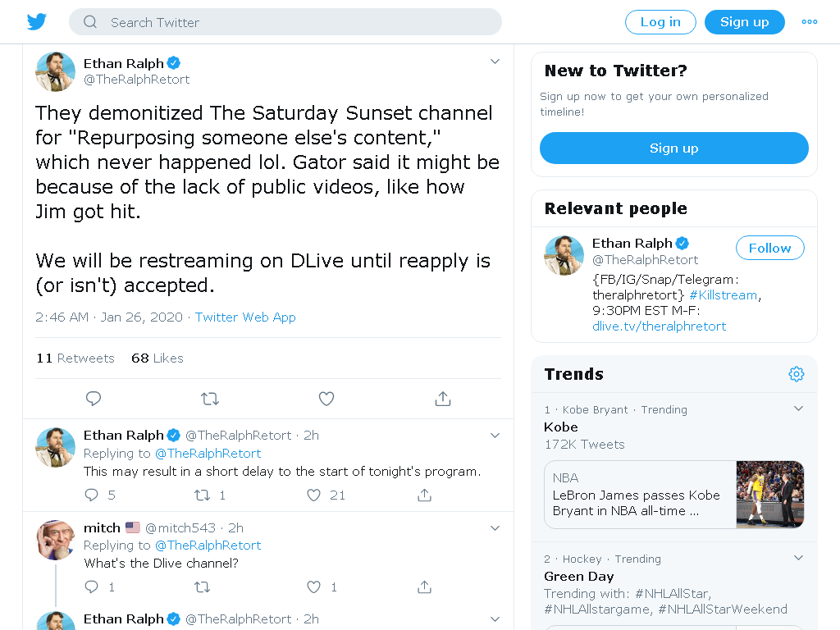
Task: Open the #Killstream hashtag link
Action: click(x=724, y=295)
